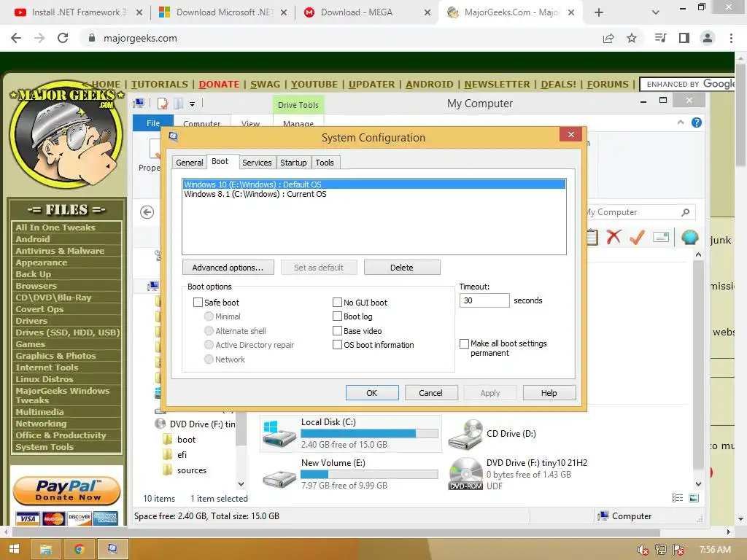This screenshot has height=560, width=747.
Task: Enable OS boot information checkbox
Action: pos(337,345)
